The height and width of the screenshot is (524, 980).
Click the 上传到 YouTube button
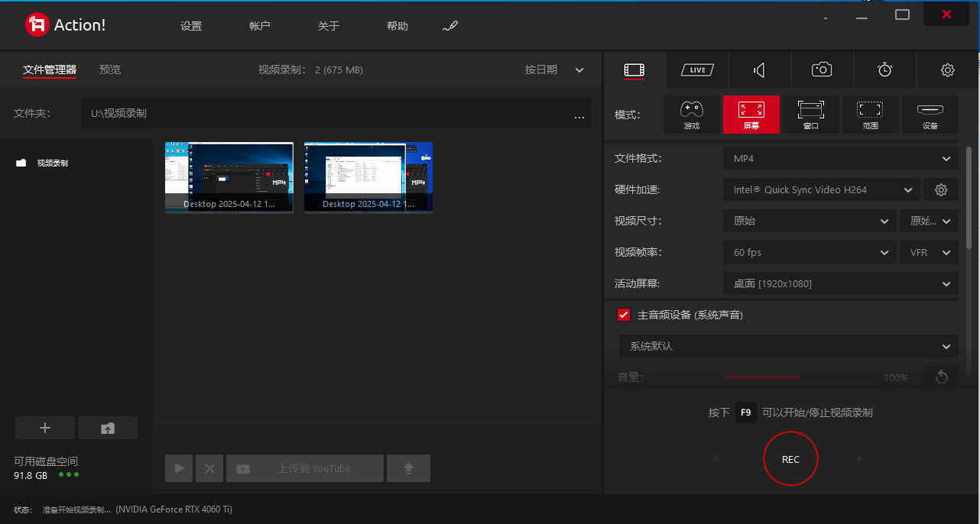(305, 468)
